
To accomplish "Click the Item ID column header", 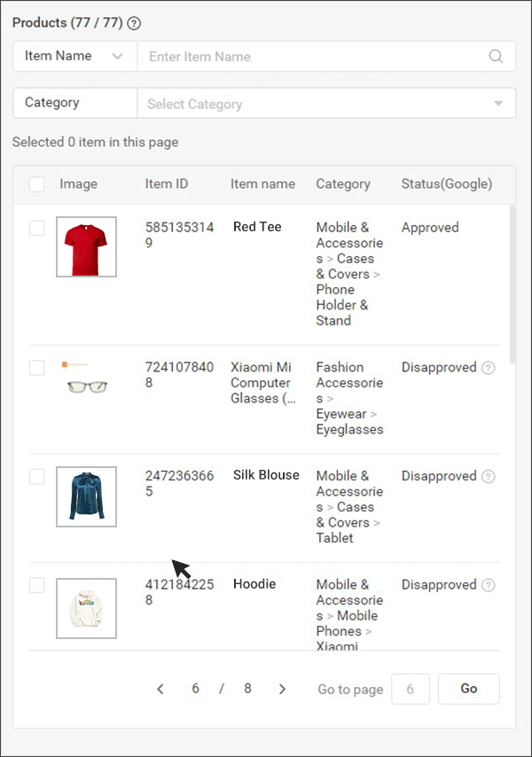I will [167, 184].
